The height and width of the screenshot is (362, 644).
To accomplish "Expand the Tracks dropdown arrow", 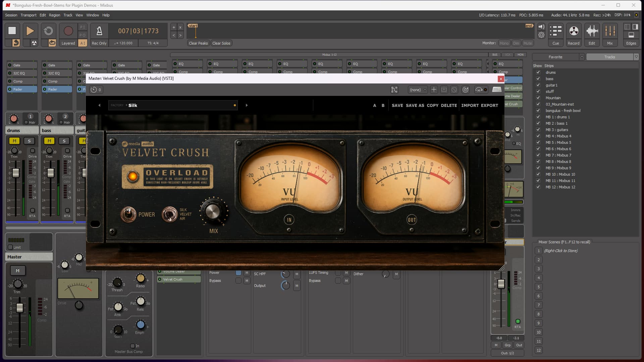I will tap(636, 57).
